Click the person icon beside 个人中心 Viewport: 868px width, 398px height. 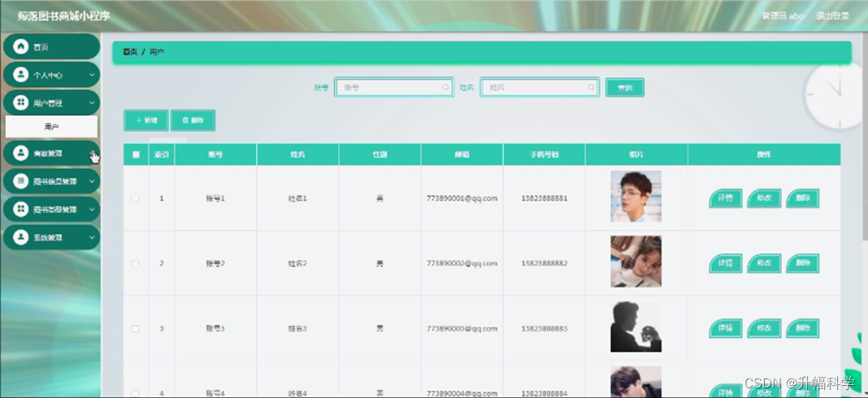click(20, 75)
